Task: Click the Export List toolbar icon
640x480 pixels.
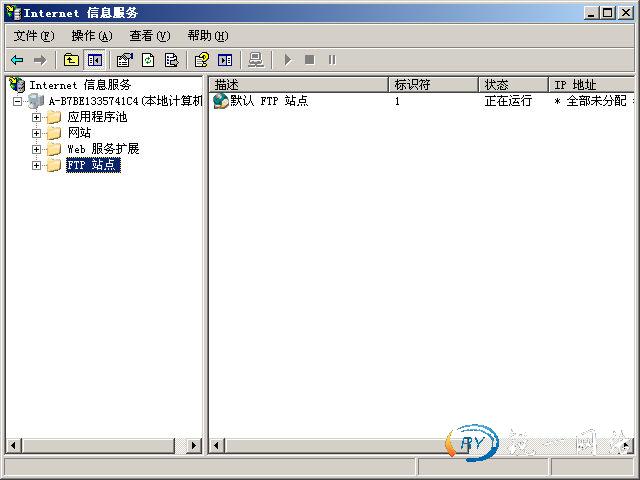Action: pyautogui.click(x=171, y=60)
